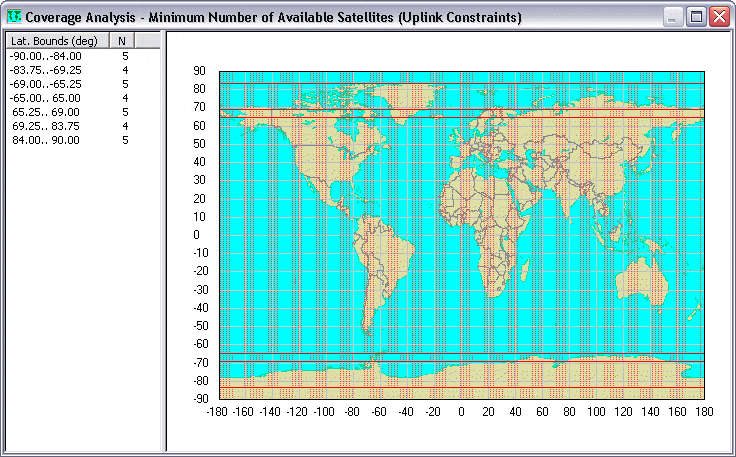Screen dimensions: 736x457
Task: Close the Coverage Analysis window
Action: (x=718, y=17)
